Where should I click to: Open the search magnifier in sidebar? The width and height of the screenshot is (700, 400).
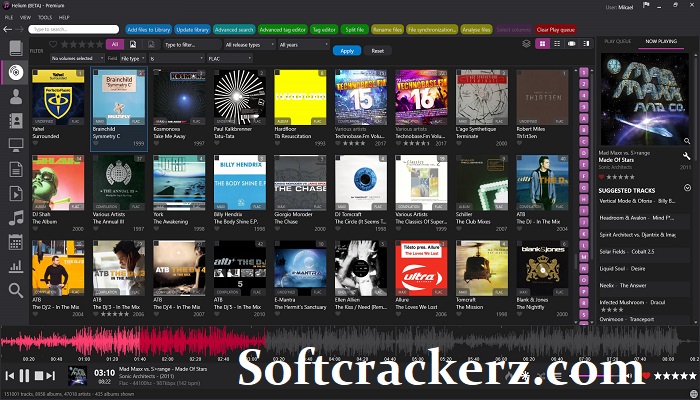(x=16, y=291)
